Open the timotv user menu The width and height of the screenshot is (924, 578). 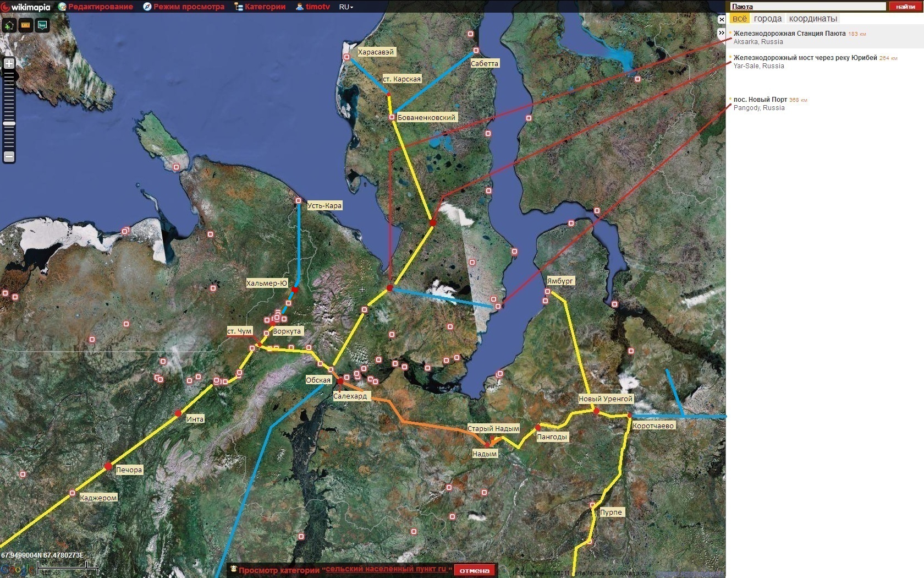pyautogui.click(x=313, y=7)
